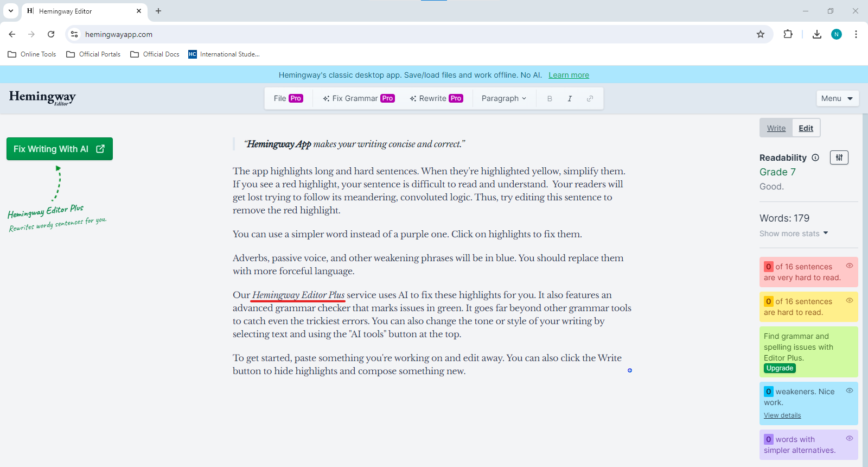Open the browser extensions puzzle icon
The width and height of the screenshot is (868, 467).
coord(788,34)
